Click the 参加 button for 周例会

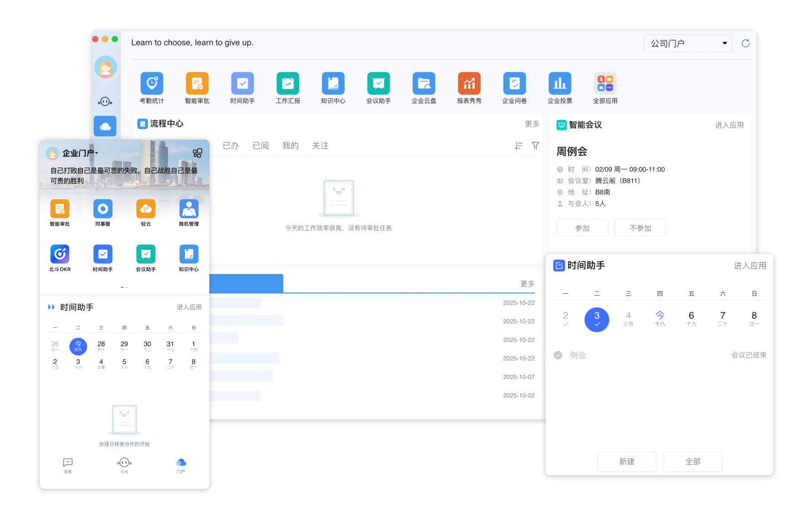pos(582,228)
